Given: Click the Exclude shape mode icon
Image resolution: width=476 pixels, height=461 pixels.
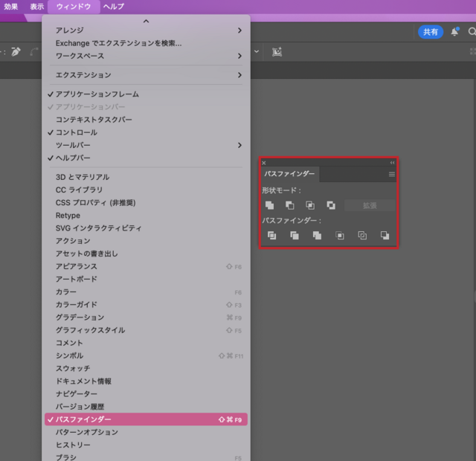Looking at the screenshot, I should pos(330,205).
